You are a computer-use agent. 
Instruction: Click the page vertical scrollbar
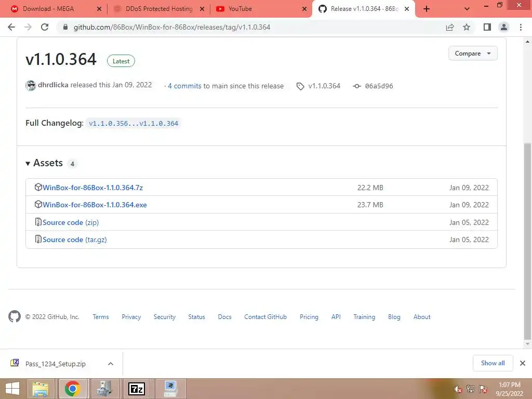pyautogui.click(x=528, y=241)
